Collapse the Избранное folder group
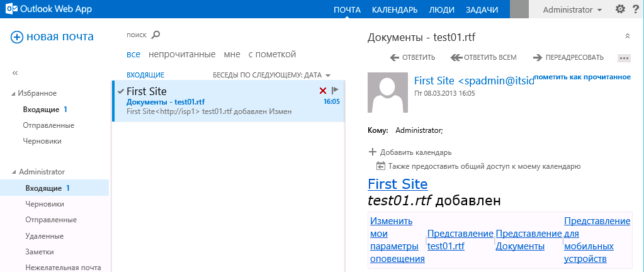The width and height of the screenshot is (644, 272). pos(14,94)
